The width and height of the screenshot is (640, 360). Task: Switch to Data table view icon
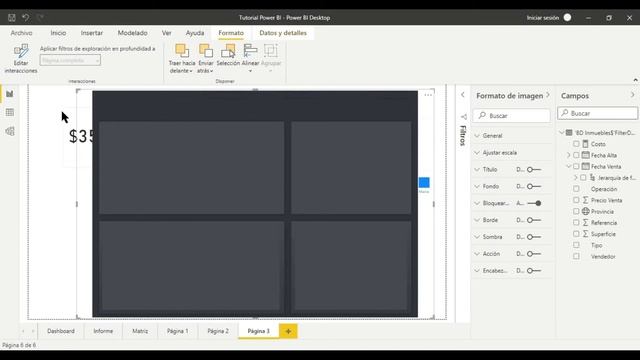[x=10, y=112]
